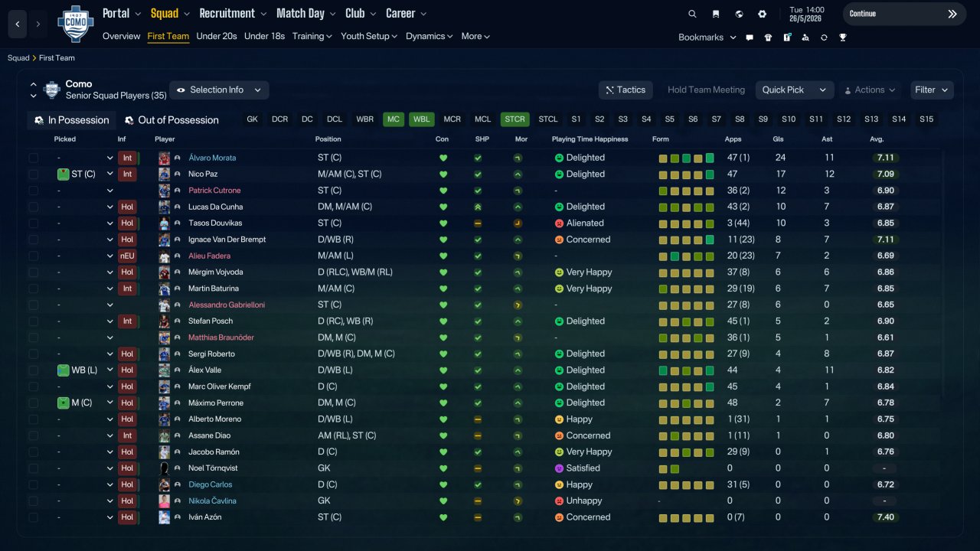Viewport: 980px width, 551px height.
Task: Switch to the Under 20s tab
Action: pos(217,36)
